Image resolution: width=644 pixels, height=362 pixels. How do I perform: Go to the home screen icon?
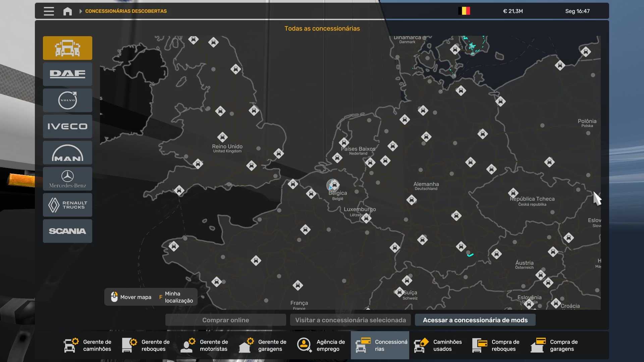point(67,11)
